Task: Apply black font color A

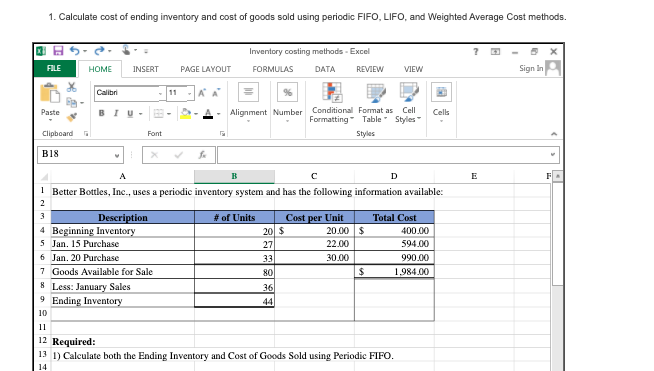Action: tap(208, 114)
